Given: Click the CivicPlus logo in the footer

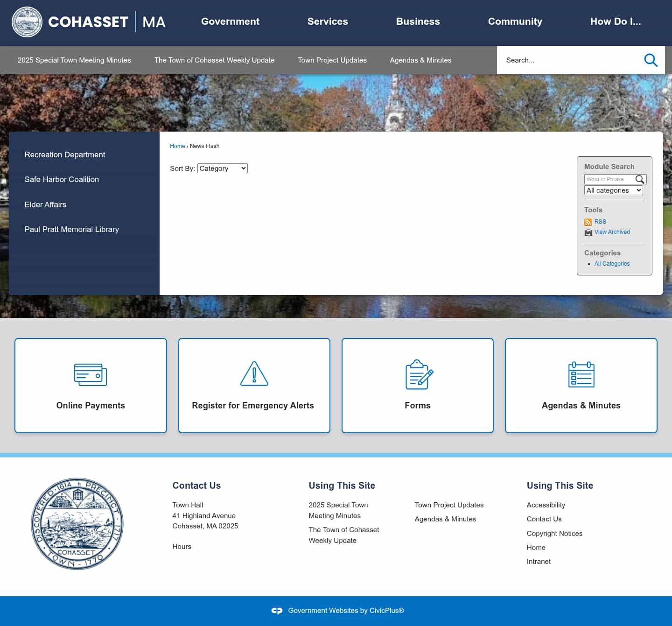Looking at the screenshot, I should click(x=276, y=610).
